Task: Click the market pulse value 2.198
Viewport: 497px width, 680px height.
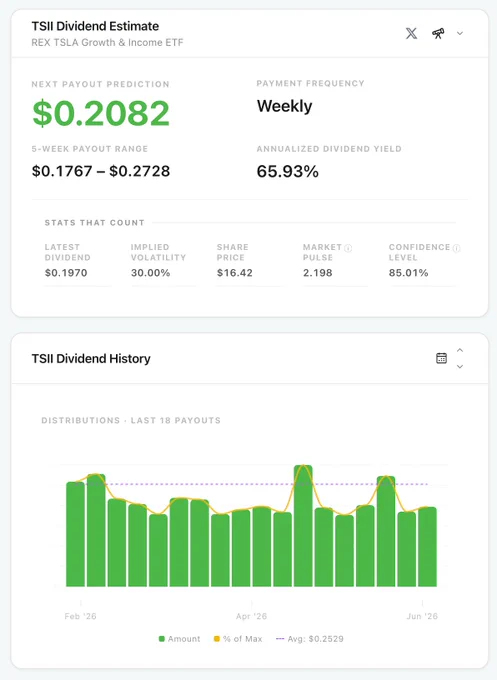Action: [317, 273]
